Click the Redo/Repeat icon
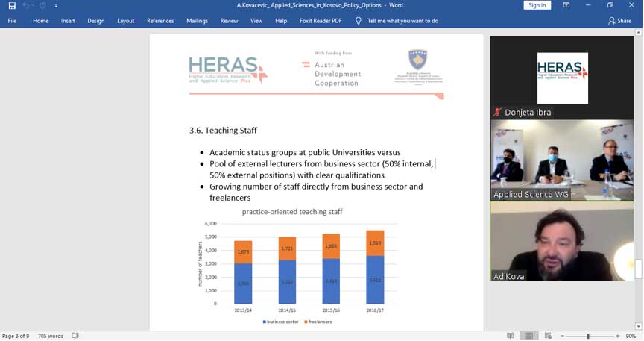 point(42,6)
